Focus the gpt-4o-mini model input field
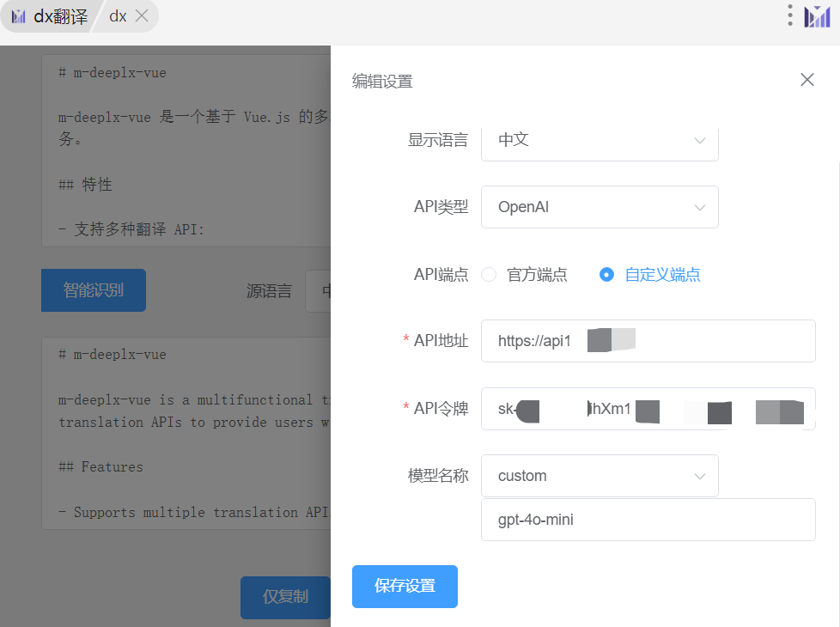840x627 pixels. tap(648, 520)
